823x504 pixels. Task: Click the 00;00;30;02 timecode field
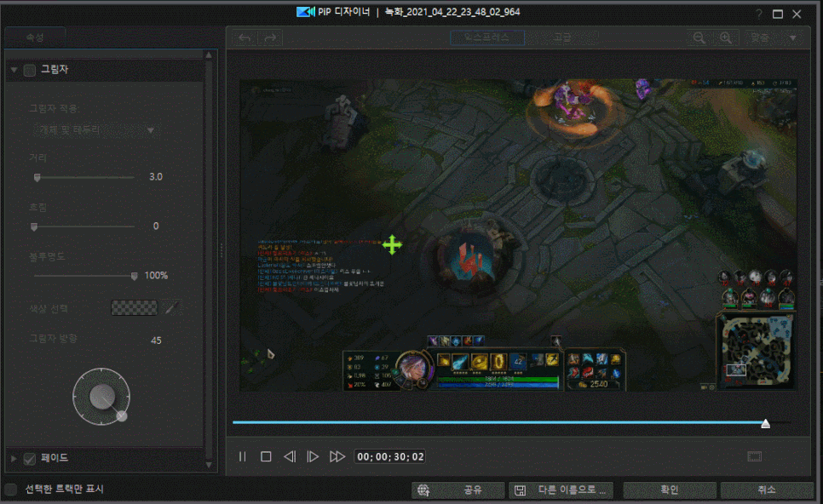[x=390, y=457]
